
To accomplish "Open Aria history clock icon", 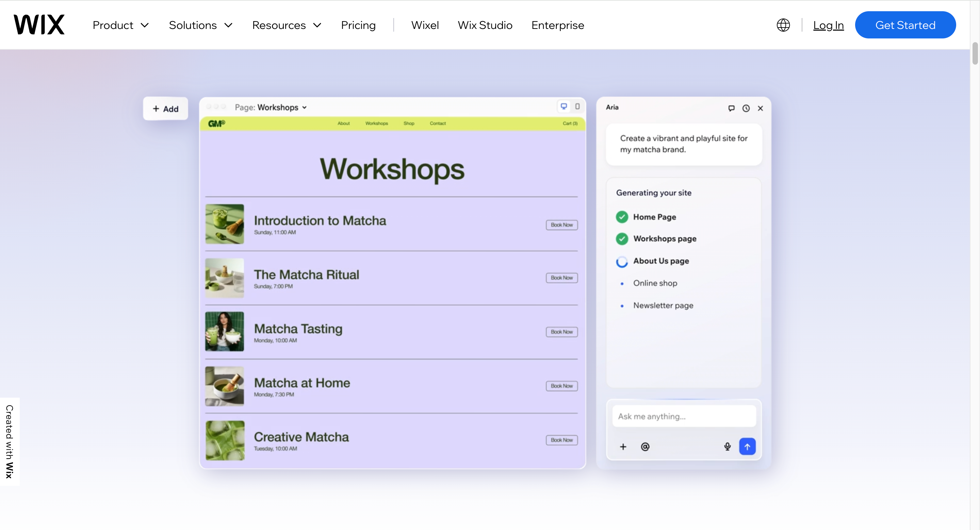I will coord(746,109).
